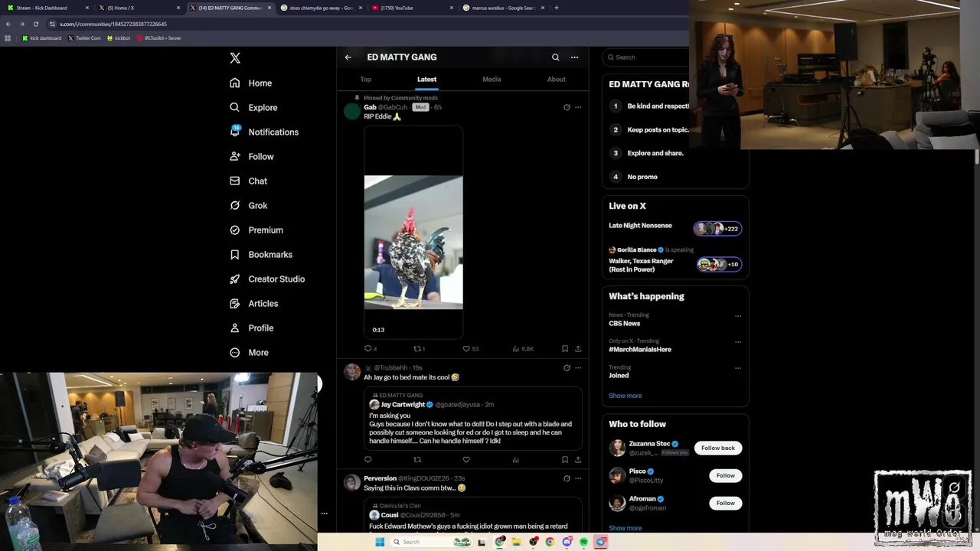
Task: Open Explore in left sidebar
Action: 253,107
